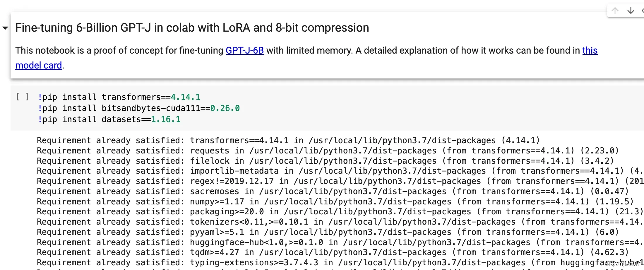Click the "this" link at line end
This screenshot has width=644, height=270.
coord(590,50)
